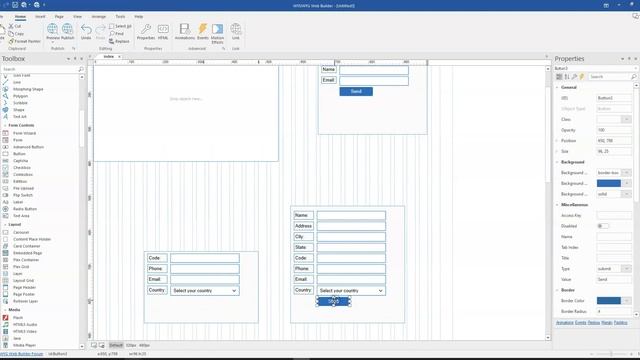Open the Page ribbon tab
The width and height of the screenshot is (640, 360).
point(59,17)
